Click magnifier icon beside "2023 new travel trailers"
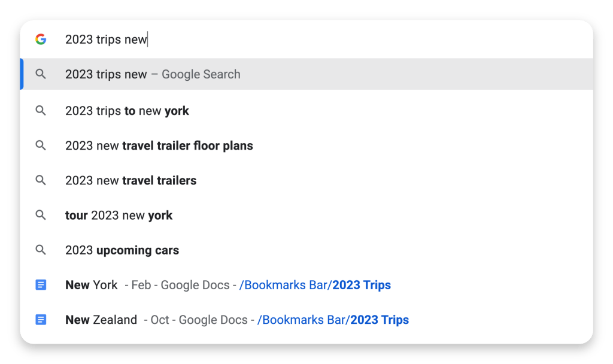 click(41, 180)
